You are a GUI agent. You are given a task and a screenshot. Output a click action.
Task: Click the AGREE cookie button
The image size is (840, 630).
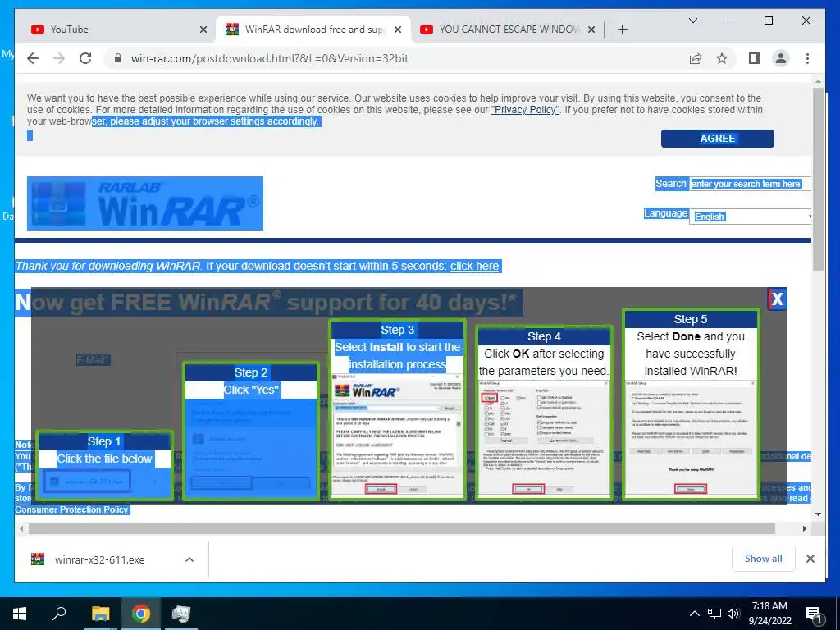pyautogui.click(x=717, y=138)
